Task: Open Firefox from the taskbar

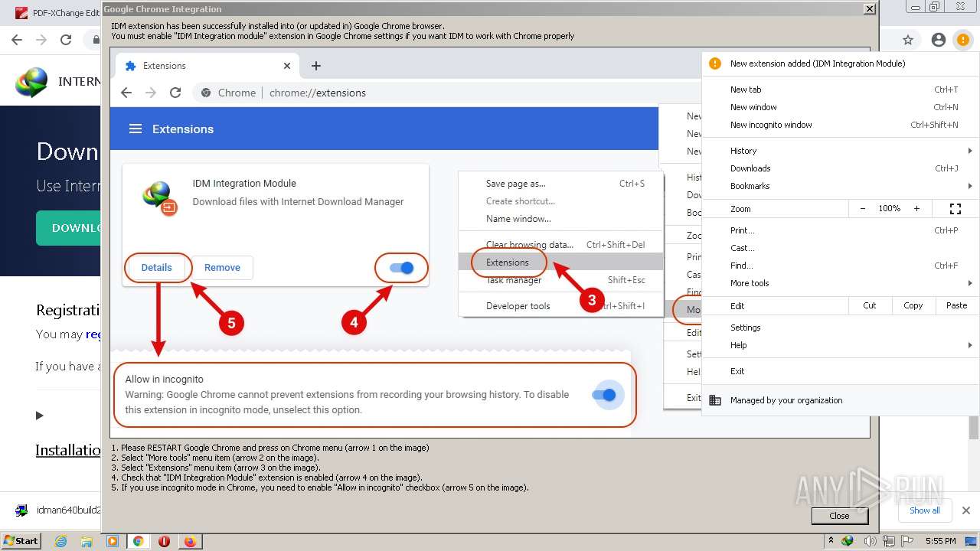Action: (190, 541)
